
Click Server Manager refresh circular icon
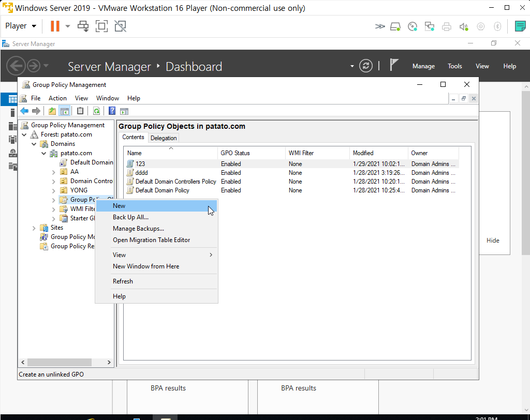pos(366,66)
